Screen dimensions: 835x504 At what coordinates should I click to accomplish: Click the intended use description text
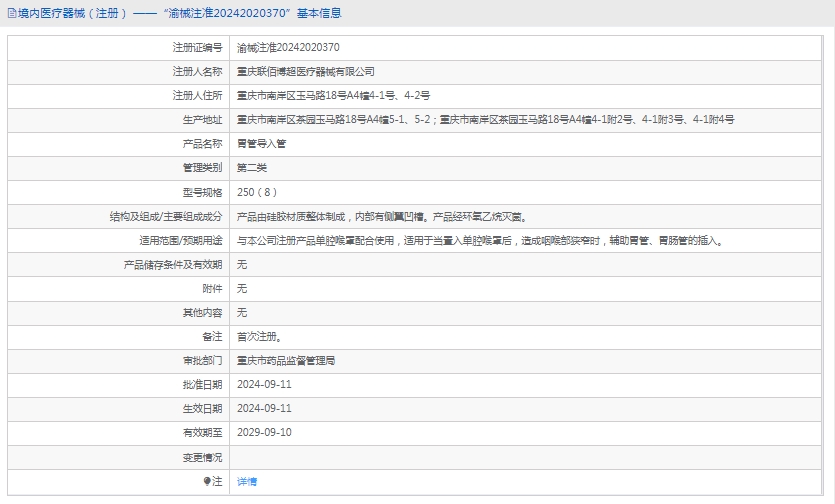pyautogui.click(x=479, y=240)
